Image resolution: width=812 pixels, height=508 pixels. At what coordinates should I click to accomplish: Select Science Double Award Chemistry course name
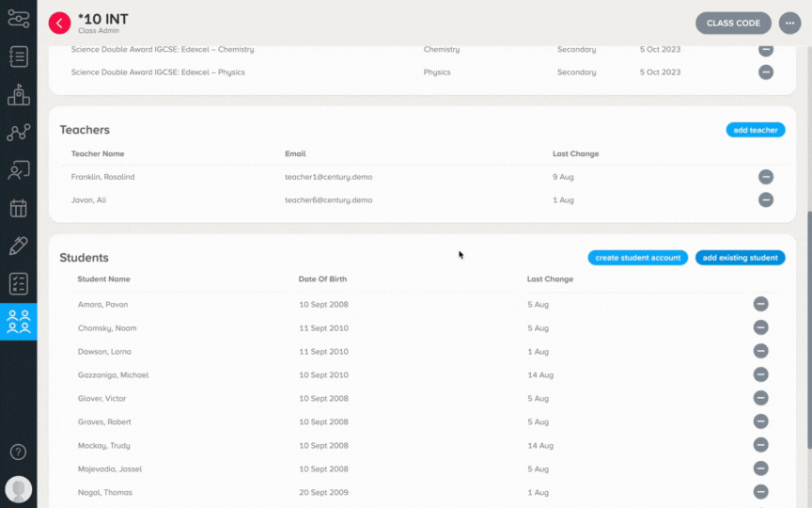point(163,49)
